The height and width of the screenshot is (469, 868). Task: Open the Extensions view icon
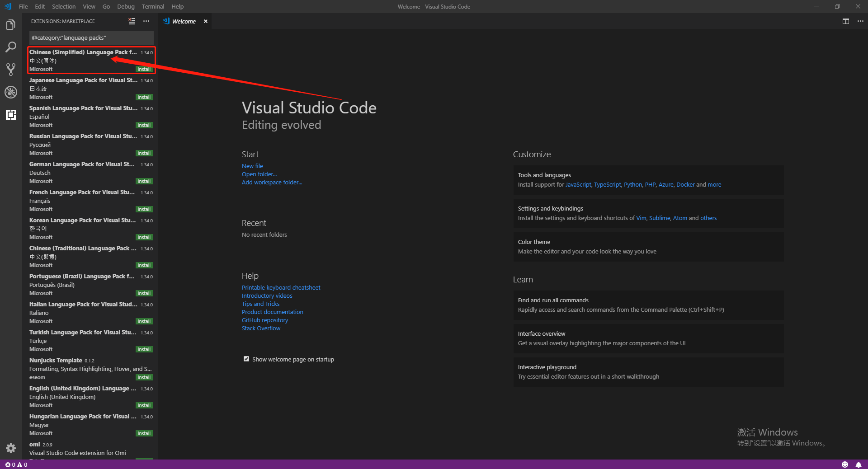point(11,115)
